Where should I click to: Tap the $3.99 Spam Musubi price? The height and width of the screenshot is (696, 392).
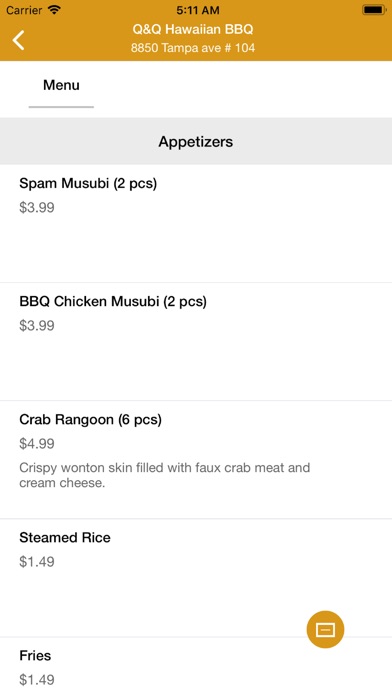[37, 207]
